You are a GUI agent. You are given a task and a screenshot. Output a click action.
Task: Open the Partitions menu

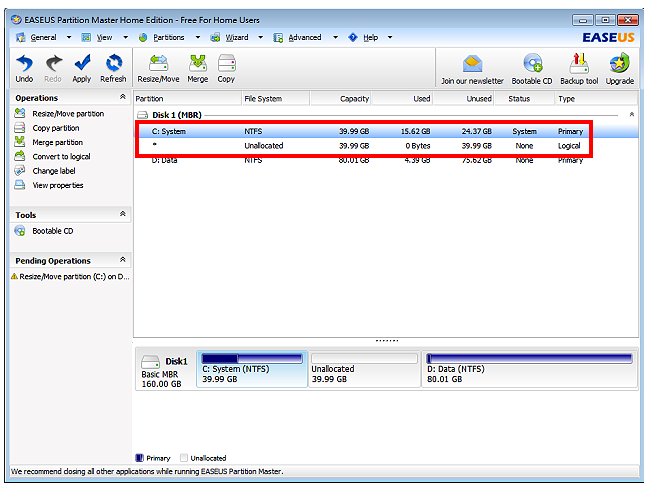169,37
